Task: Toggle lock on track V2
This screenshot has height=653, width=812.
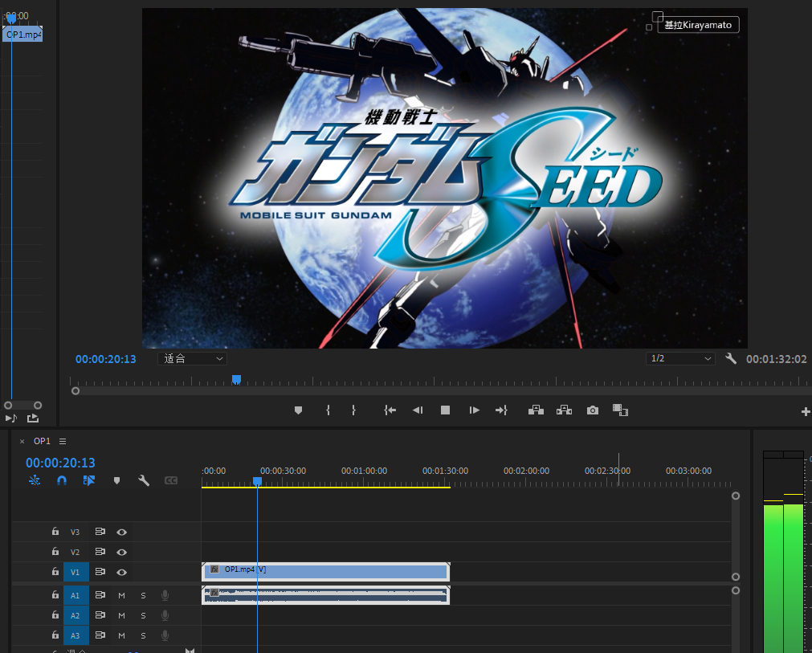Action: [55, 552]
